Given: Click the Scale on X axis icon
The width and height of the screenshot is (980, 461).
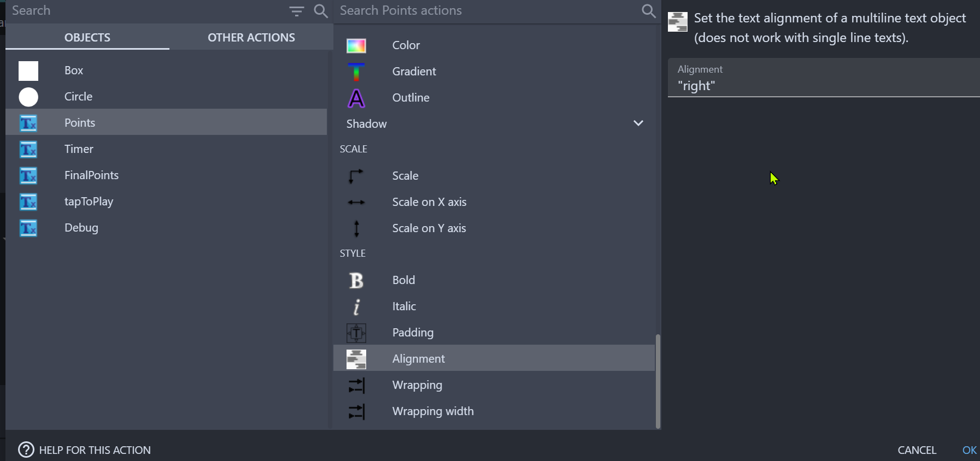Looking at the screenshot, I should tap(356, 202).
